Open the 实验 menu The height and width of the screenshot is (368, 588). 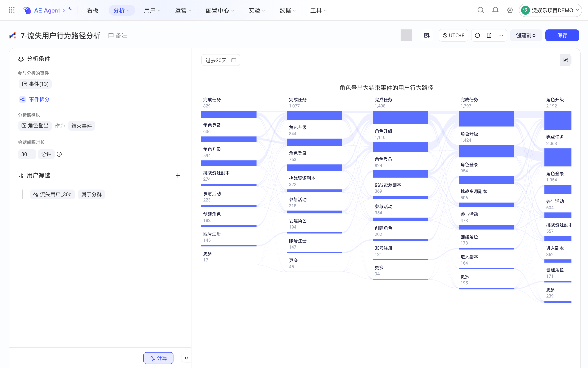tap(257, 10)
